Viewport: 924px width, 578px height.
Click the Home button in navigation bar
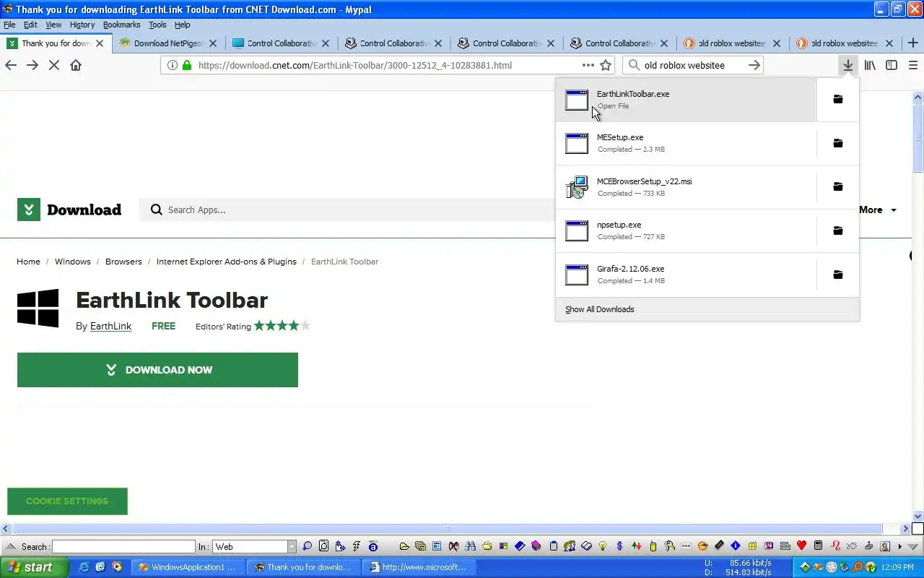pyautogui.click(x=76, y=65)
